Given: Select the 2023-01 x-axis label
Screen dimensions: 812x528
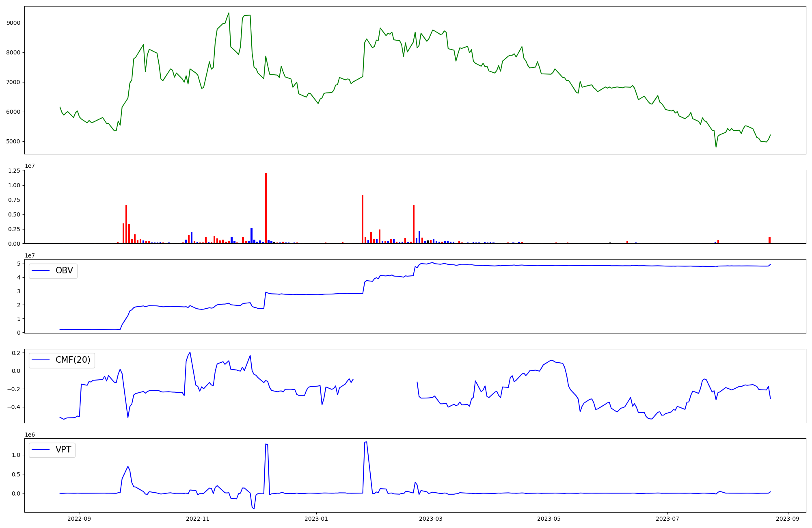Looking at the screenshot, I should click(316, 519).
